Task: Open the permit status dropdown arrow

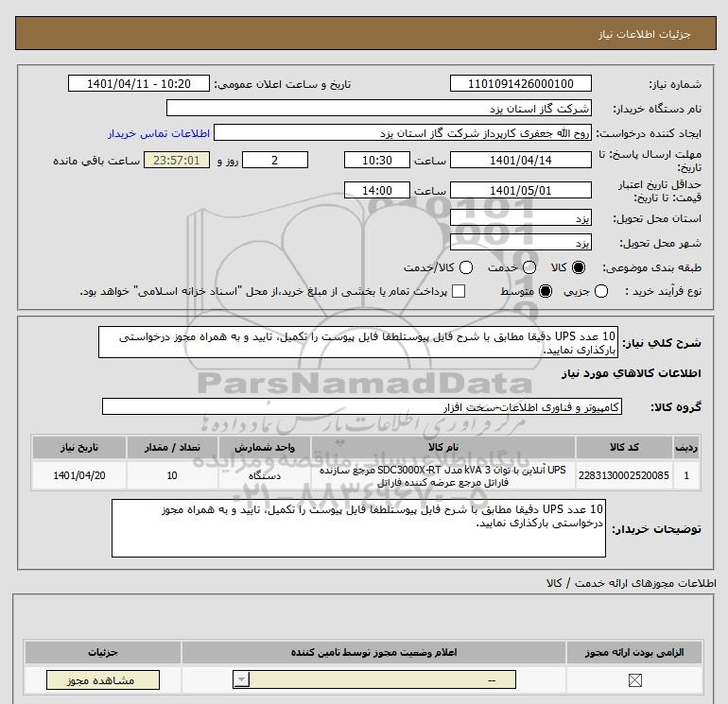Action: click(241, 679)
